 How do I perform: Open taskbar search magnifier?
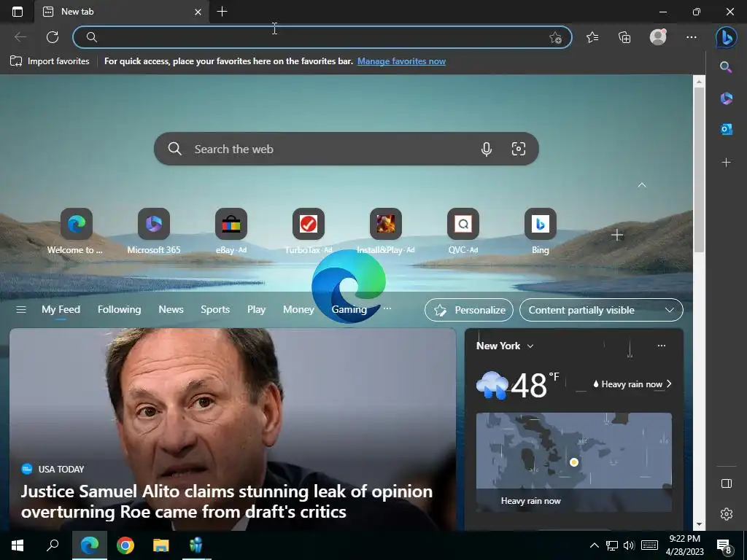pyautogui.click(x=53, y=545)
